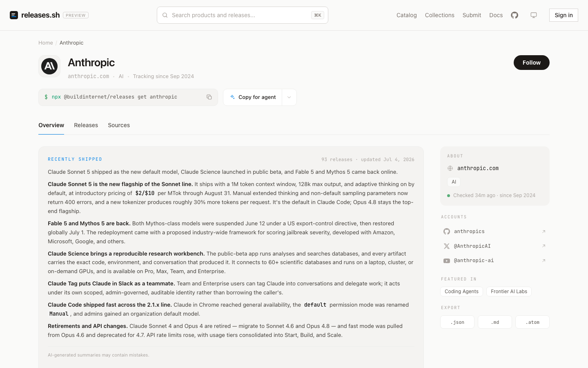Open anthropic.com link in About panel
Viewport: 588px width, 368px height.
point(478,168)
